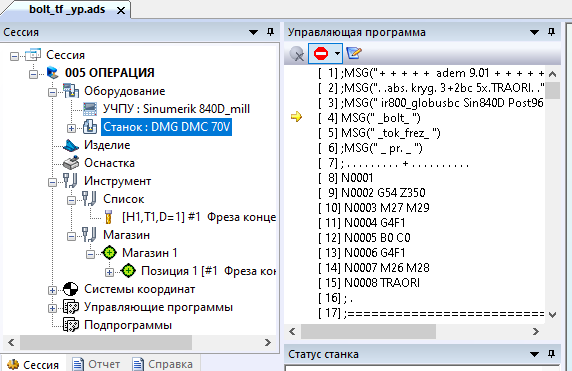
Task: Click the УЧПУ controller icon
Action: click(x=90, y=109)
